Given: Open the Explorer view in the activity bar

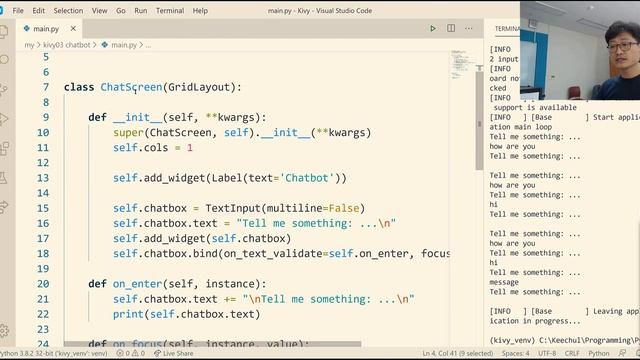Looking at the screenshot, I should [3, 32].
